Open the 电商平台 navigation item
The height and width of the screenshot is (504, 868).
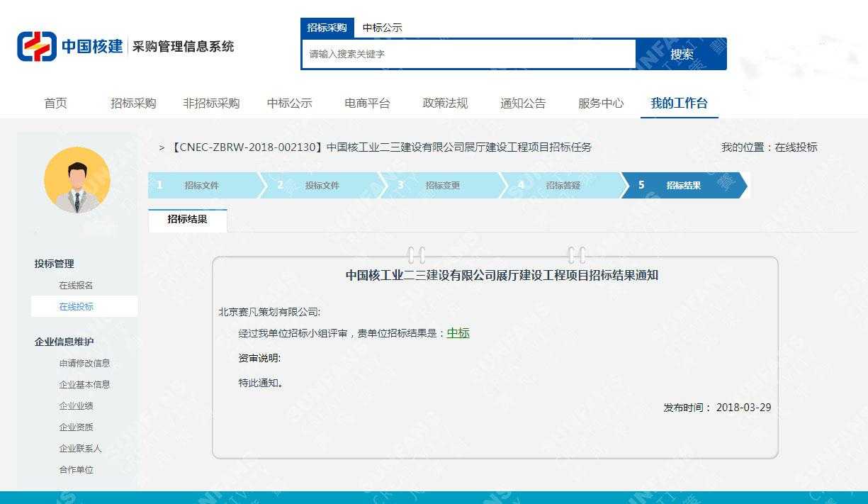(367, 103)
